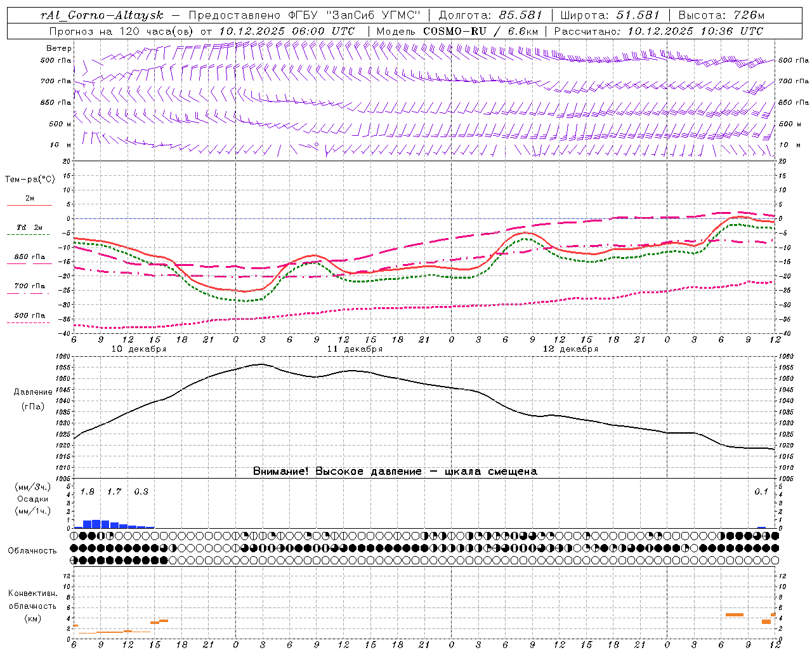Click the model name COSMO-RU
812x650 pixels.
point(455,31)
